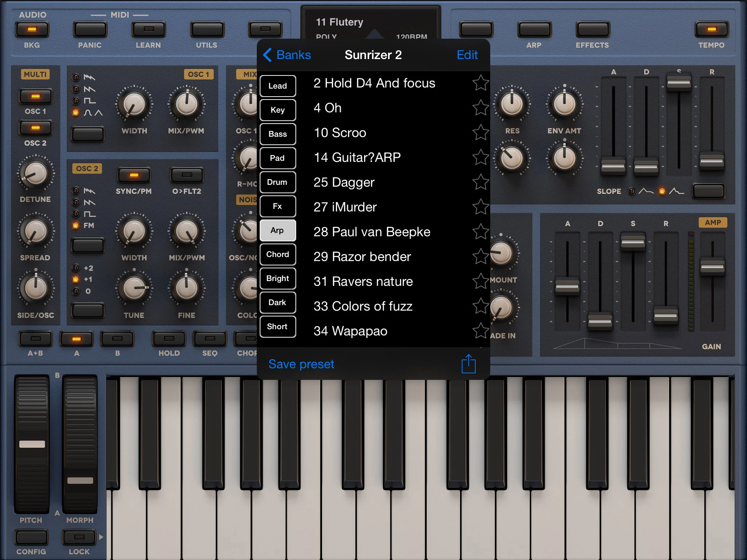This screenshot has height=560, width=747.
Task: Click the amp envelope Sustain slider
Action: coord(633,241)
